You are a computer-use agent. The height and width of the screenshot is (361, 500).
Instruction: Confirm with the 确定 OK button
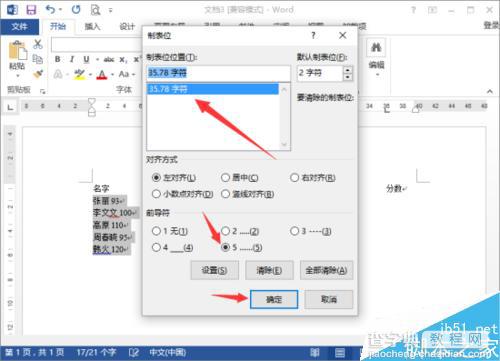274,299
